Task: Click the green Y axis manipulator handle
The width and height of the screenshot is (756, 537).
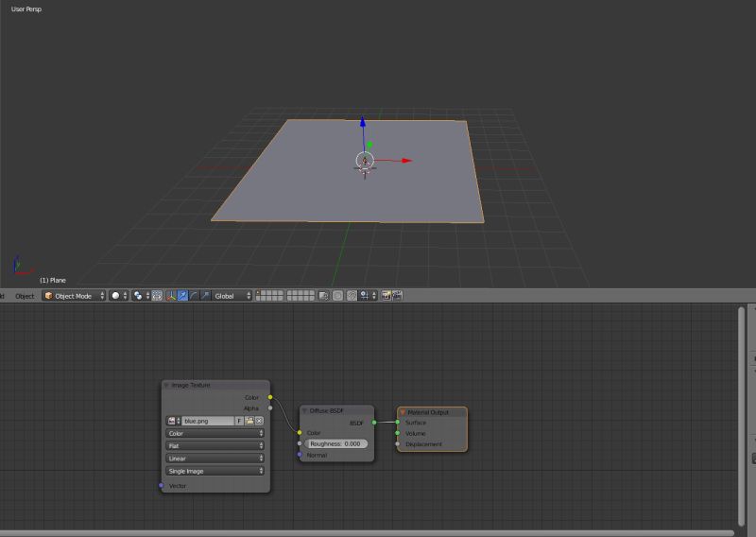Action: click(x=369, y=145)
